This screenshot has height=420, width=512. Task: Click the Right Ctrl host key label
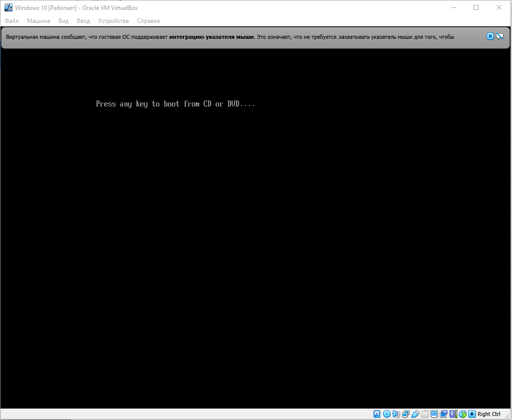point(489,414)
